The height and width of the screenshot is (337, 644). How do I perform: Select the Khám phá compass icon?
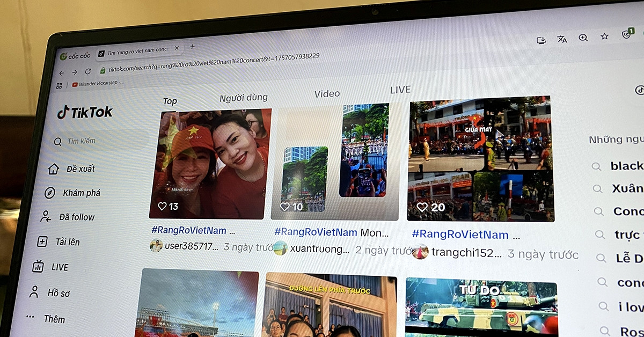tap(50, 193)
